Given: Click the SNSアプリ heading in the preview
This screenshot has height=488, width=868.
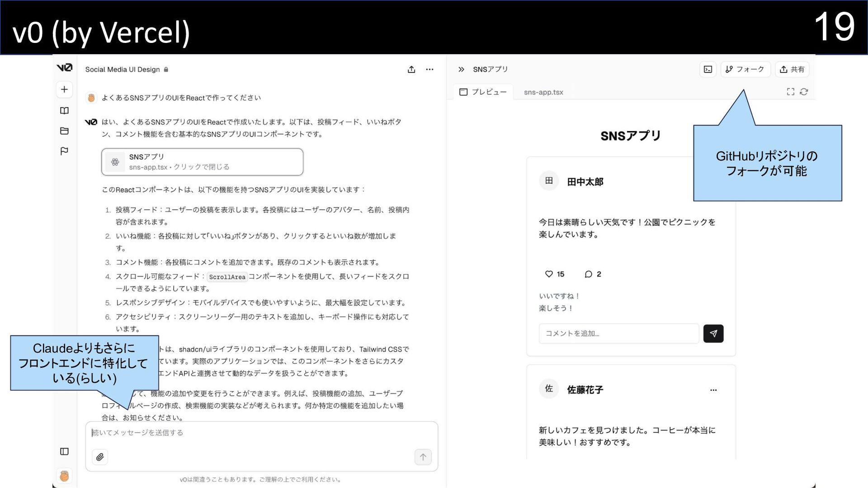Looking at the screenshot, I should coord(631,136).
